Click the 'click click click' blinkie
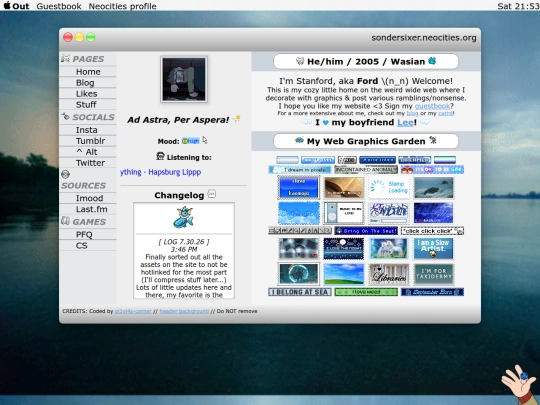Image resolution: width=540 pixels, height=405 pixels. point(432,231)
